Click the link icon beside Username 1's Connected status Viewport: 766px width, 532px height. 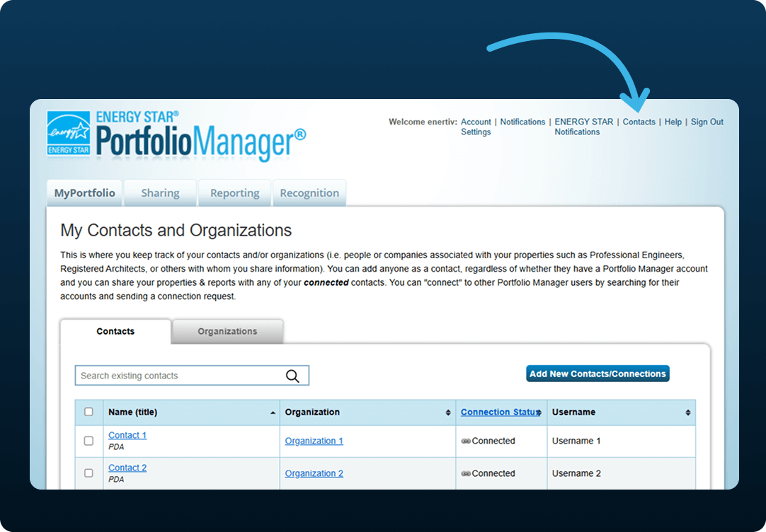pyautogui.click(x=466, y=441)
